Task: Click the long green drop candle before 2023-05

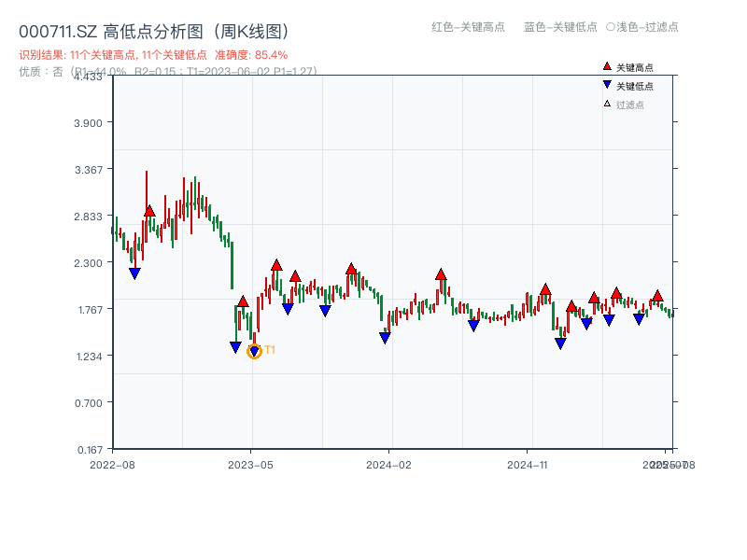Action: click(232, 265)
